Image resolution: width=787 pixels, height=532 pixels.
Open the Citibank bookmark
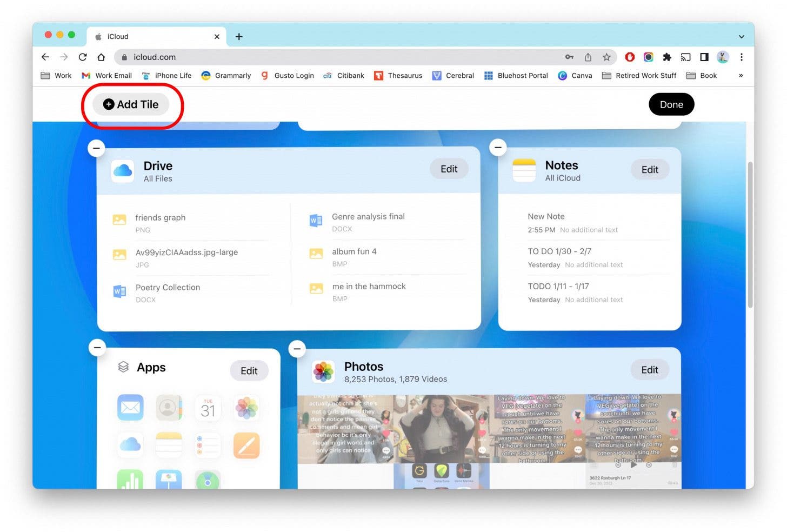[x=343, y=75]
